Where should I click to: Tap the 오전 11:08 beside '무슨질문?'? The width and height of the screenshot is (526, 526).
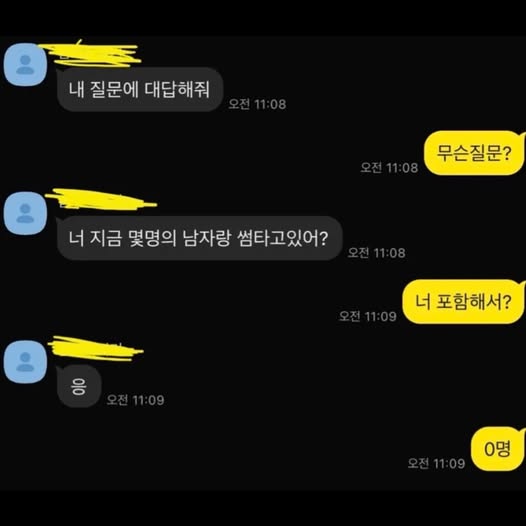click(389, 167)
